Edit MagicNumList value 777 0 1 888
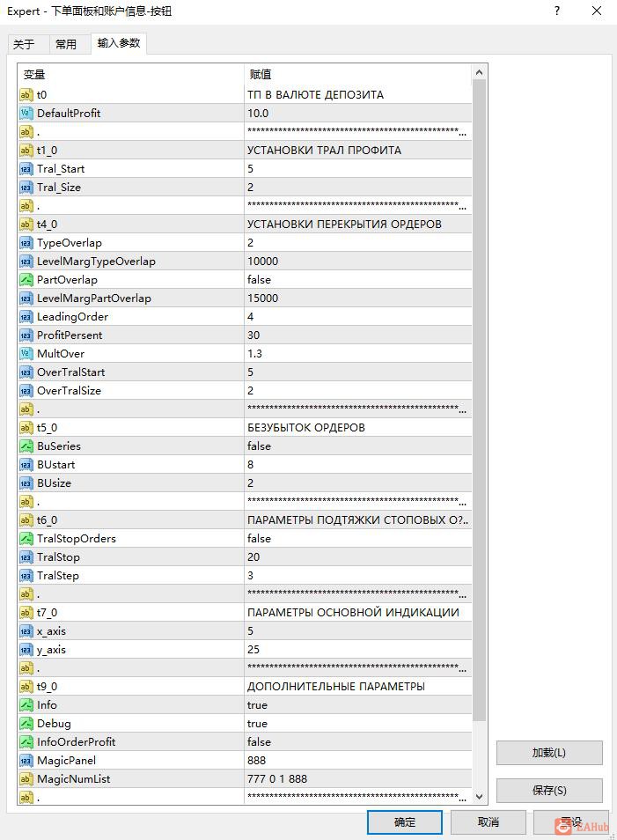617x840 pixels. pos(357,779)
